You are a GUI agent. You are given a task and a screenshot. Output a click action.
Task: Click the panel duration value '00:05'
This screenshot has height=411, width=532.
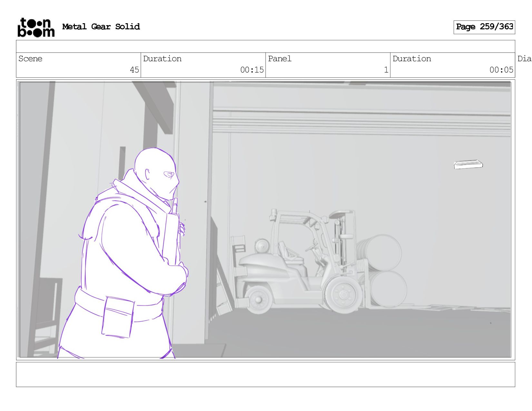coord(501,70)
